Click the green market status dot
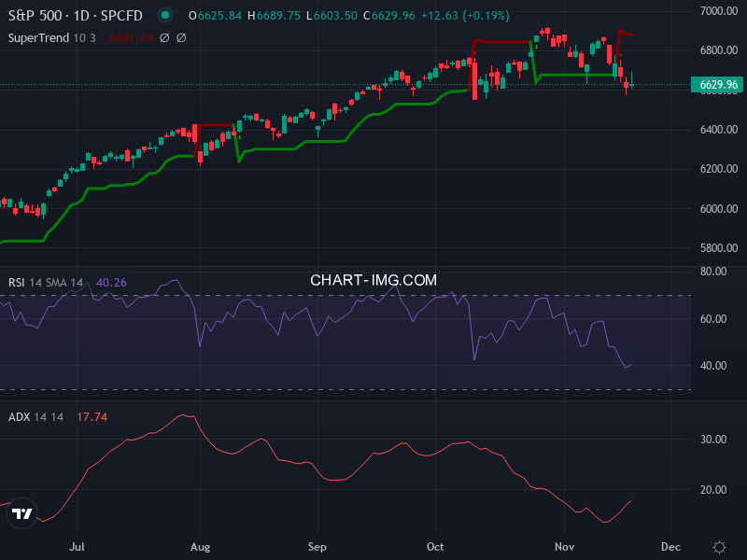The width and height of the screenshot is (747, 560). [x=165, y=16]
